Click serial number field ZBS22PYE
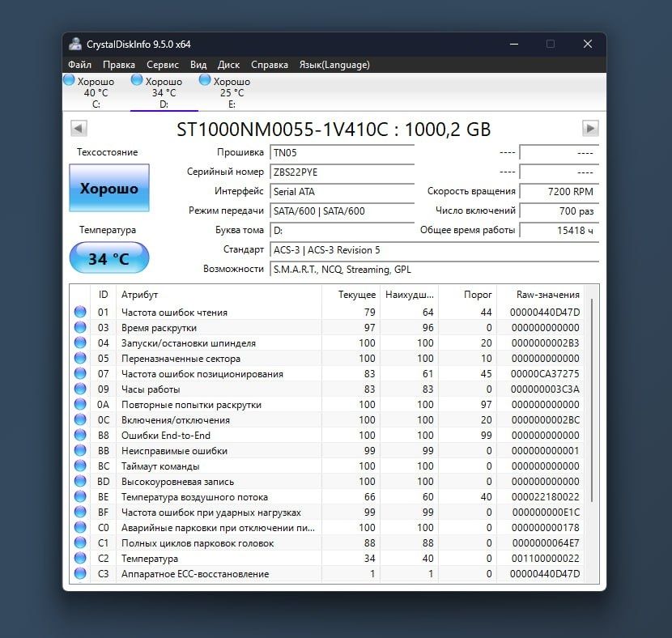 pyautogui.click(x=342, y=172)
